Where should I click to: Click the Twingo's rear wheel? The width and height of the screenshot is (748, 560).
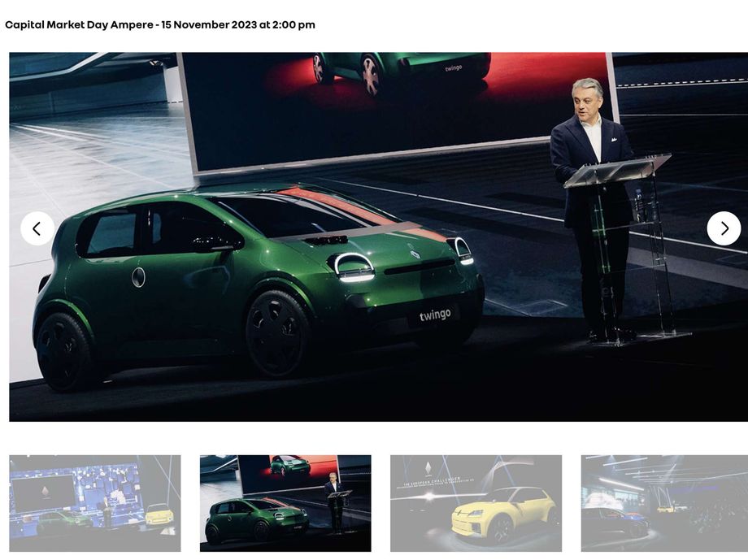pyautogui.click(x=63, y=352)
